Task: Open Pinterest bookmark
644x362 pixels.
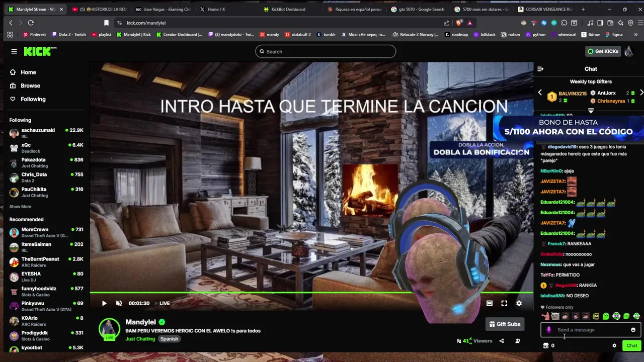Action: click(x=34, y=35)
